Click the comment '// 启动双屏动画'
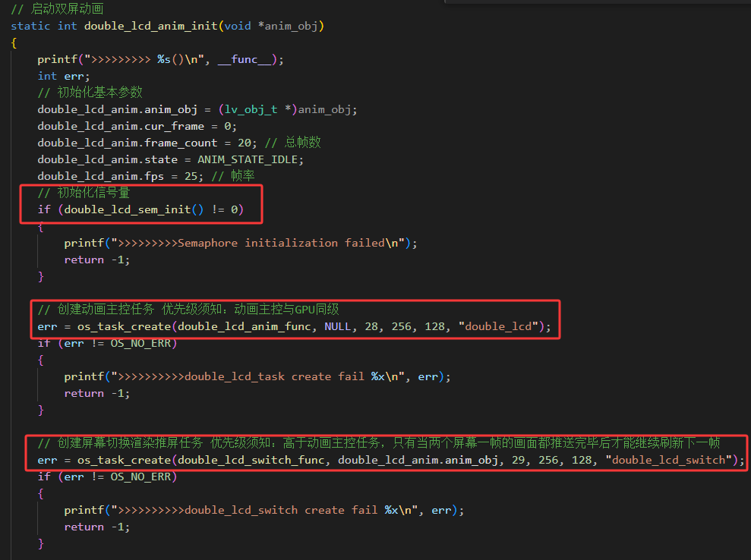Image resolution: width=751 pixels, height=560 pixels. pos(57,8)
